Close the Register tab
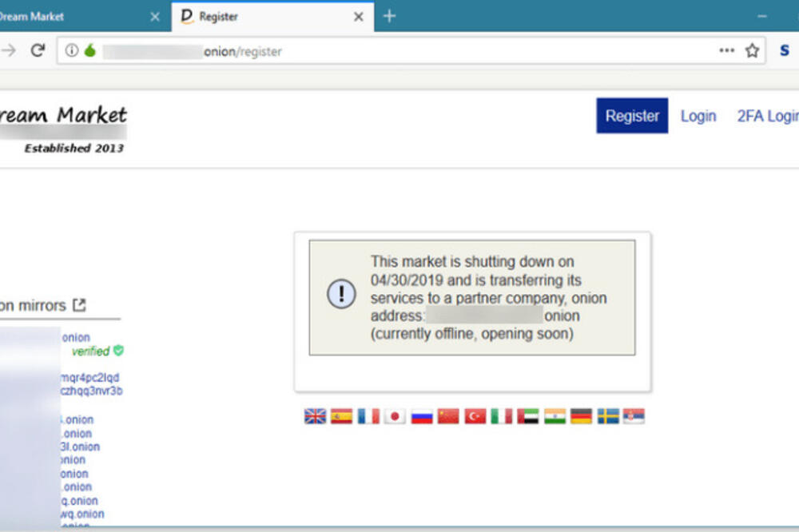This screenshot has height=532, width=799. (359, 16)
